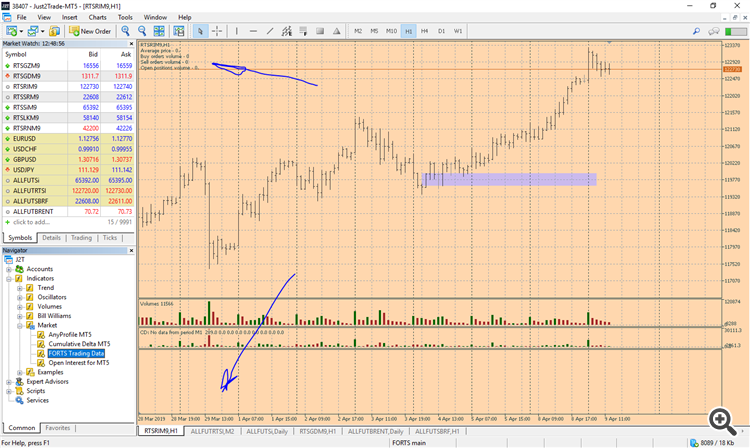750x448 pixels.
Task: Select the crosshair tool
Action: (x=217, y=31)
